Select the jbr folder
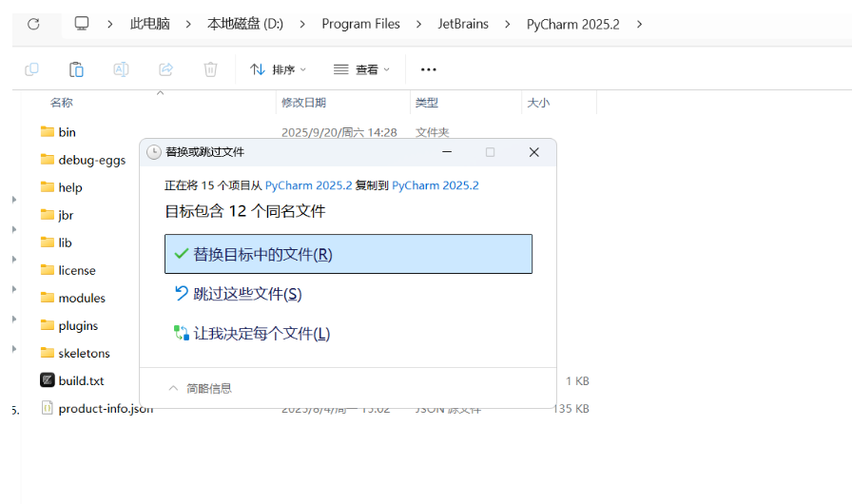 click(57, 215)
